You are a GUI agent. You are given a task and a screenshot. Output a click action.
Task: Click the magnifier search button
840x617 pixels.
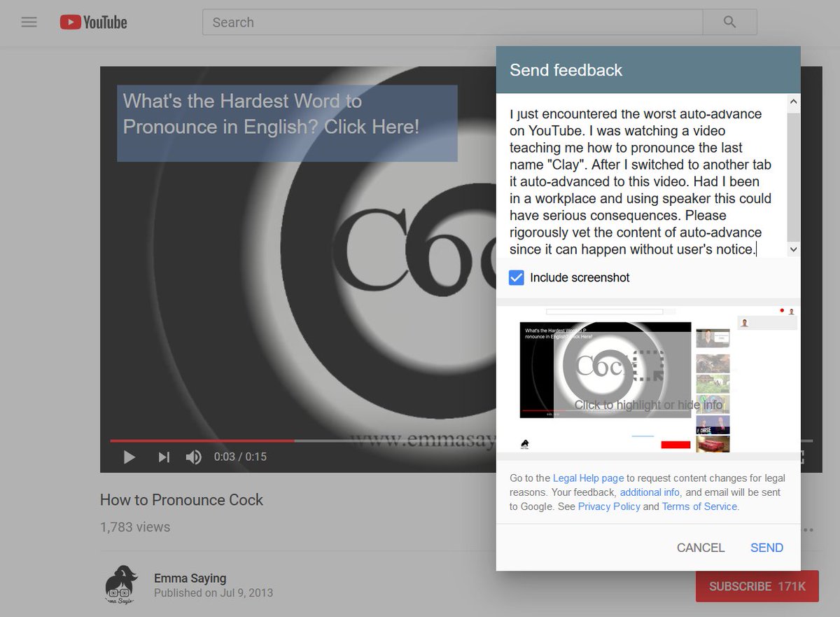pyautogui.click(x=730, y=22)
